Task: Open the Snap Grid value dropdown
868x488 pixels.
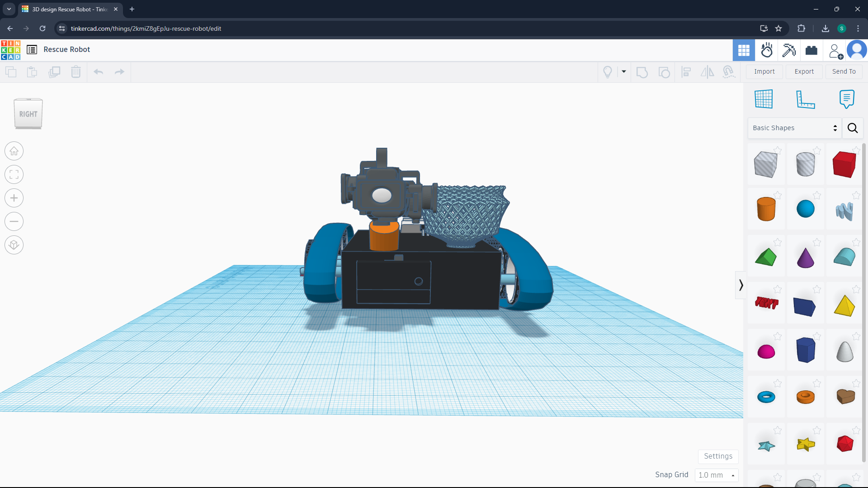Action: [x=716, y=475]
